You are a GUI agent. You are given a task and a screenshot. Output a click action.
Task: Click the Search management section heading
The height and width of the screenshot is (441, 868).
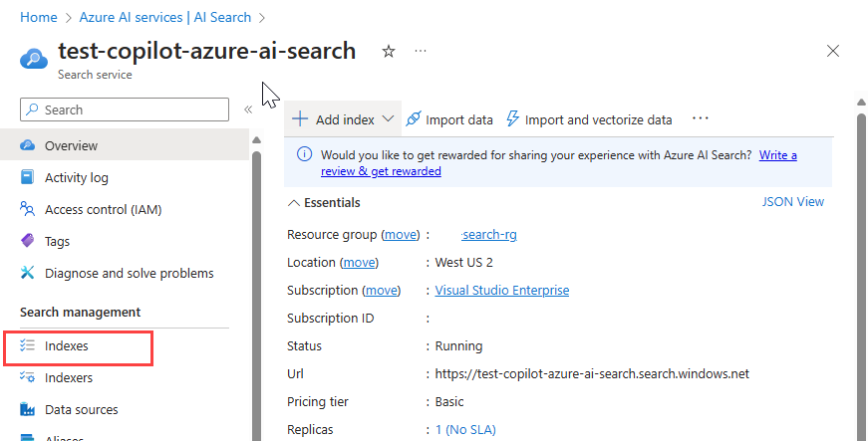(x=81, y=313)
